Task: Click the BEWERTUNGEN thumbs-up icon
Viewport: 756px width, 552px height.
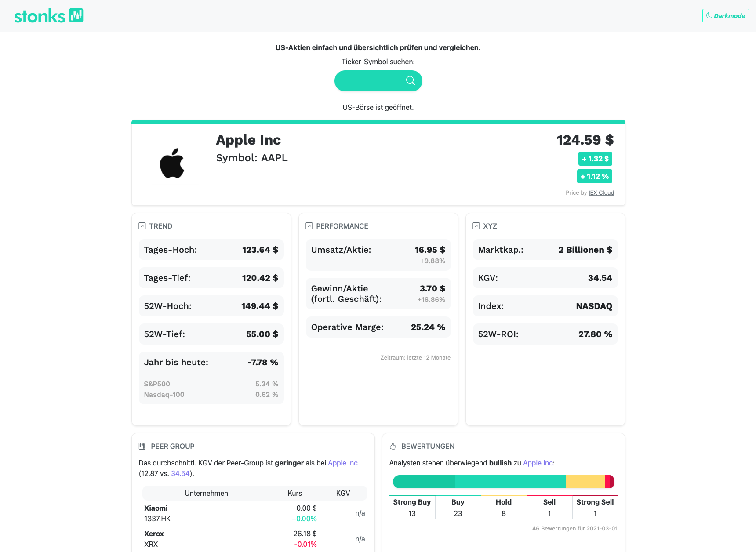Action: [x=393, y=446]
